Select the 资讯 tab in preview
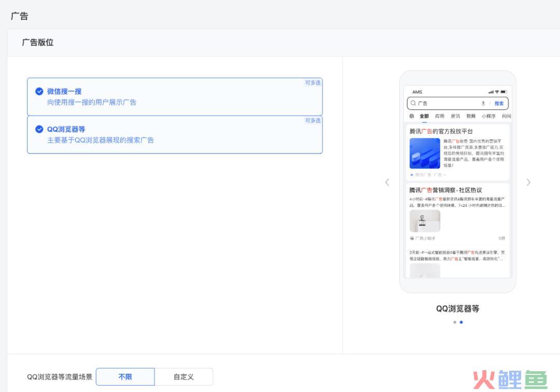Screen dimensions: 560x392 click(x=455, y=116)
